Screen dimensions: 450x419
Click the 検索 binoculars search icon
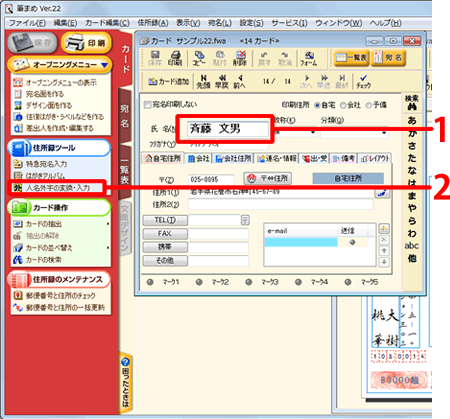point(412,103)
